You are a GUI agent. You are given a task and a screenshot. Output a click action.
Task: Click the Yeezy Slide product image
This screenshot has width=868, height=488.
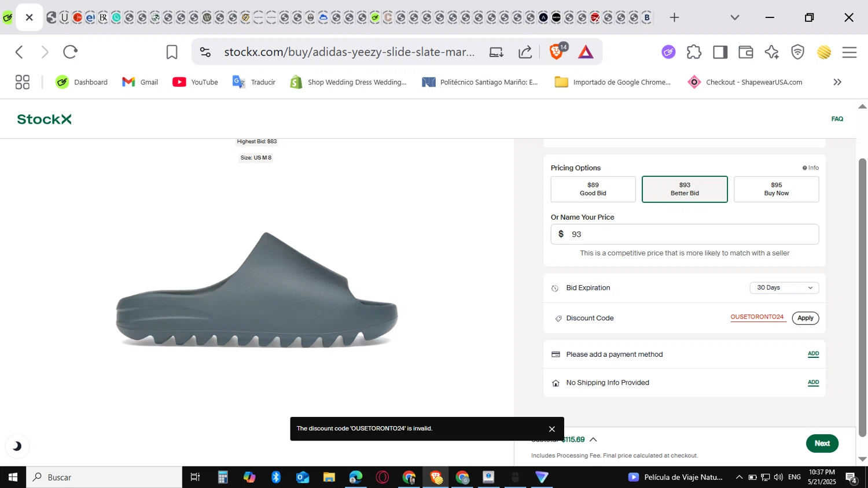[257, 290]
